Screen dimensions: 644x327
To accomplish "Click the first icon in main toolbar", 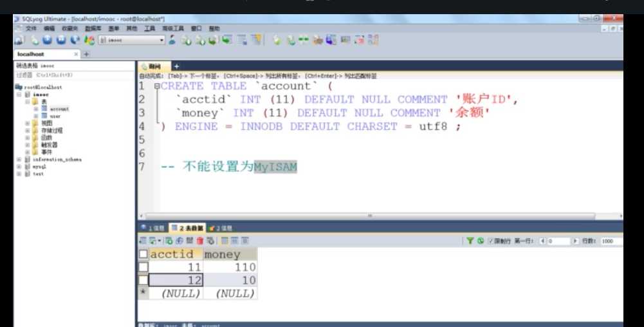I will point(19,40).
